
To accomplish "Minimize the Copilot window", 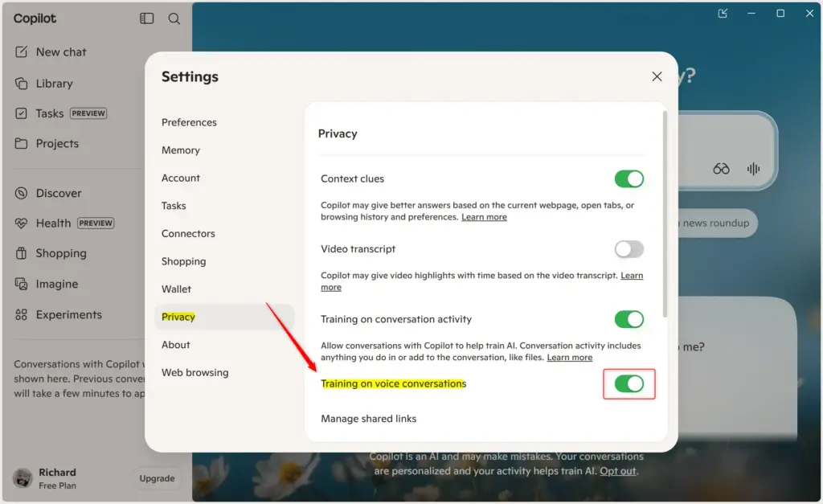I will click(x=751, y=14).
